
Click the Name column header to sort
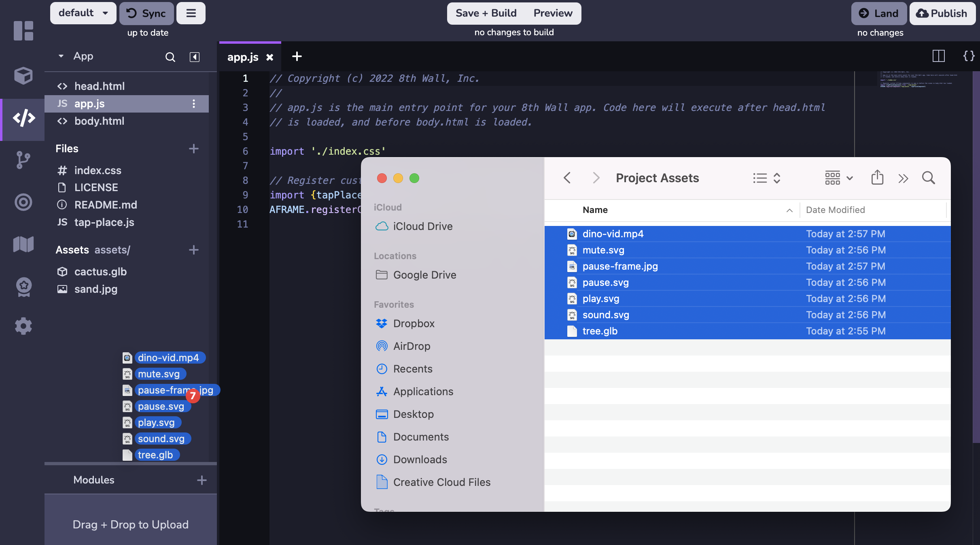[x=594, y=209]
